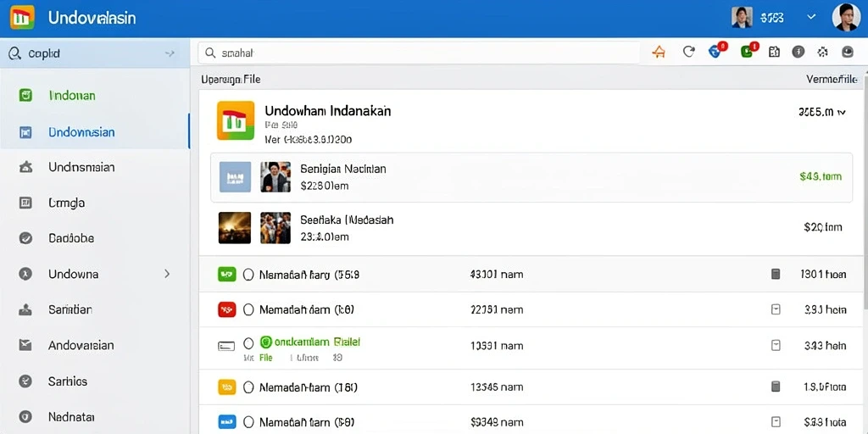Screen dimensions: 868x434
Task: Focus the main search box labeled 'smahal'
Action: point(418,53)
